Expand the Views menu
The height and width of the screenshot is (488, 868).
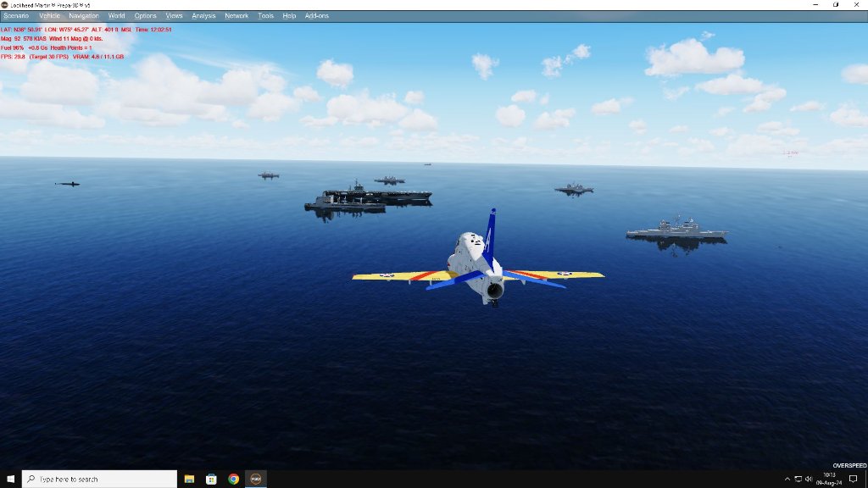coord(174,16)
